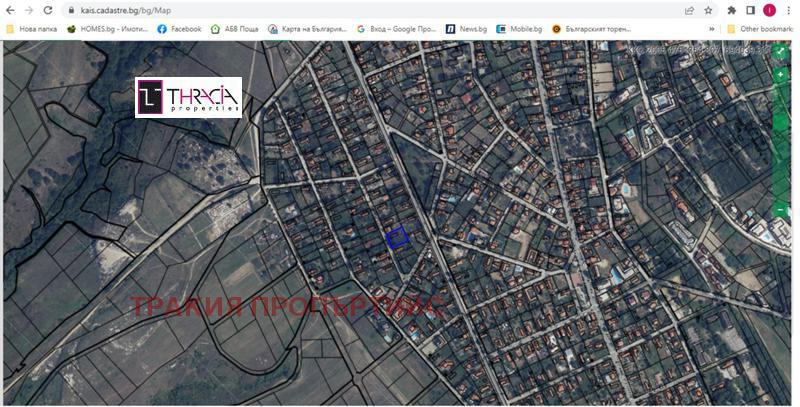The height and width of the screenshot is (407, 800).
Task: Open the News.bg bookmark
Action: pyautogui.click(x=468, y=29)
